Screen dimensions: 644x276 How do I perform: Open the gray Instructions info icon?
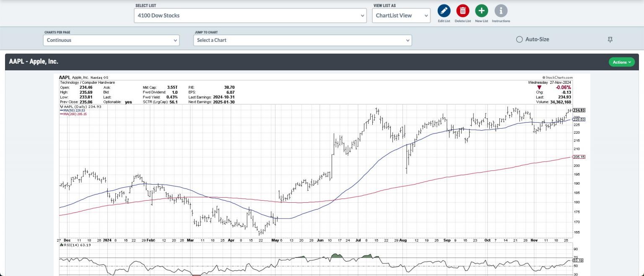click(501, 11)
